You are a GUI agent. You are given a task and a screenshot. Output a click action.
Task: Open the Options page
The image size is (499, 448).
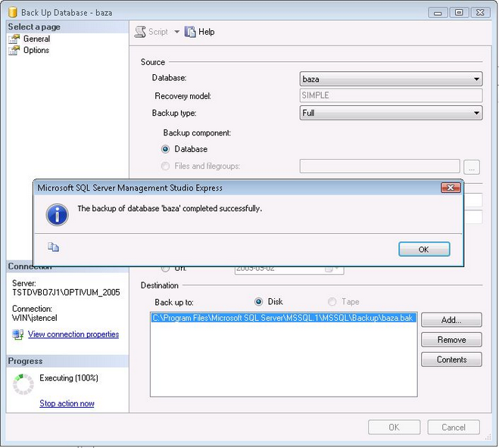coord(36,50)
